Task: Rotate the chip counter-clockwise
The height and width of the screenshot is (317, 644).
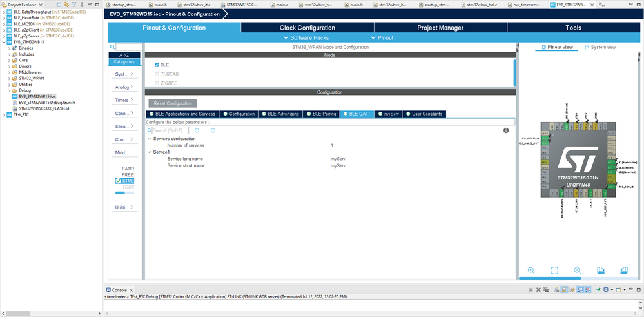Action: point(624,270)
